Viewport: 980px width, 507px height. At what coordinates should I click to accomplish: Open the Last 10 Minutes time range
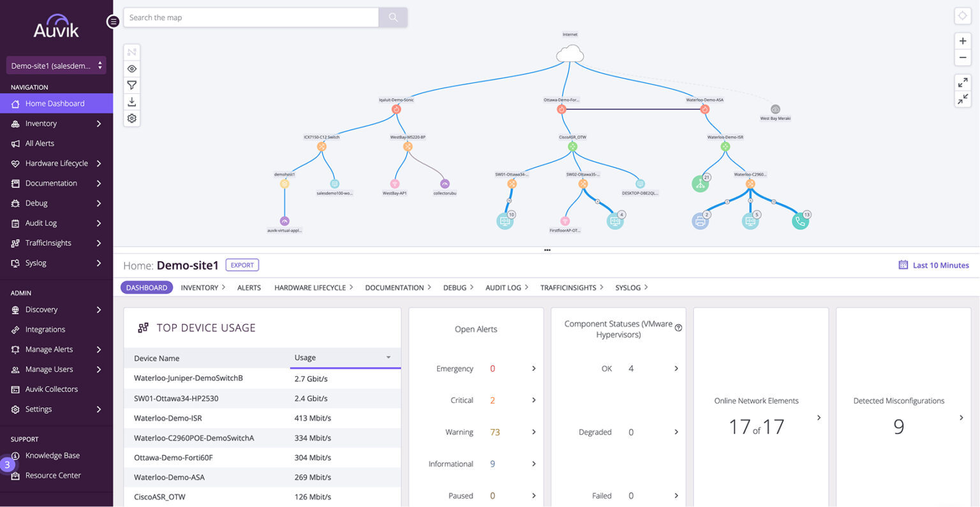pyautogui.click(x=933, y=266)
